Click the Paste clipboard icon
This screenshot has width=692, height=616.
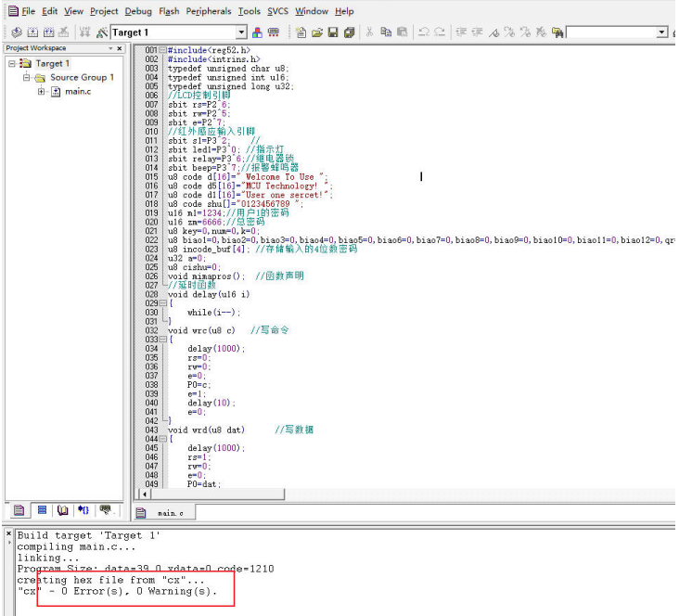coord(402,32)
